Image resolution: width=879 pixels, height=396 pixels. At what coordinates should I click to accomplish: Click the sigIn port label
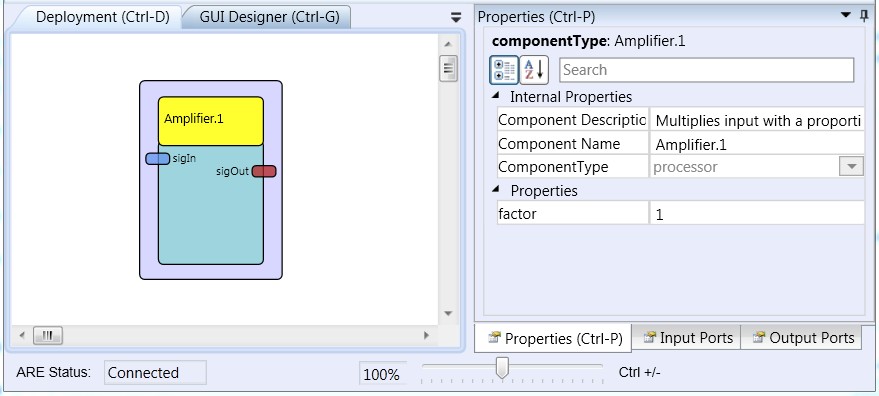pyautogui.click(x=184, y=159)
